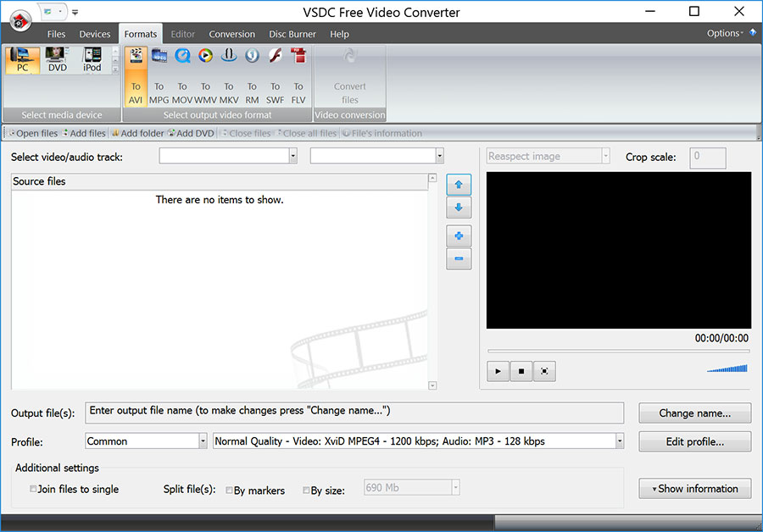This screenshot has height=532, width=763.
Task: Select the PC media device icon
Action: point(22,60)
